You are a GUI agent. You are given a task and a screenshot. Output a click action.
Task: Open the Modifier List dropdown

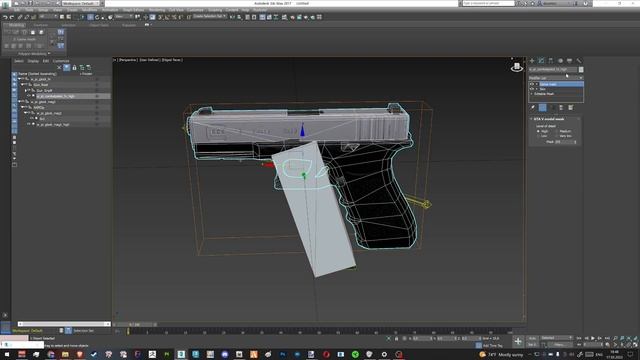[556, 78]
